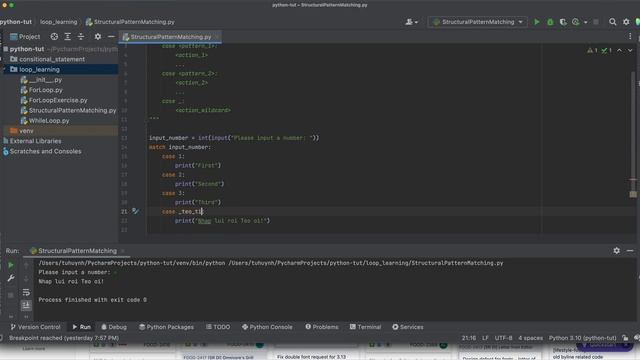
Task: Open the Debug tool window tab
Action: coord(114,327)
